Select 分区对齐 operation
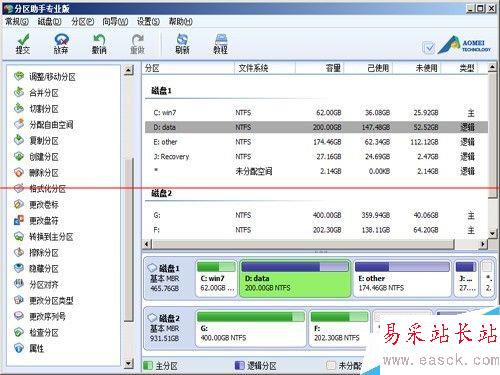The width and height of the screenshot is (500, 375). coord(36,285)
